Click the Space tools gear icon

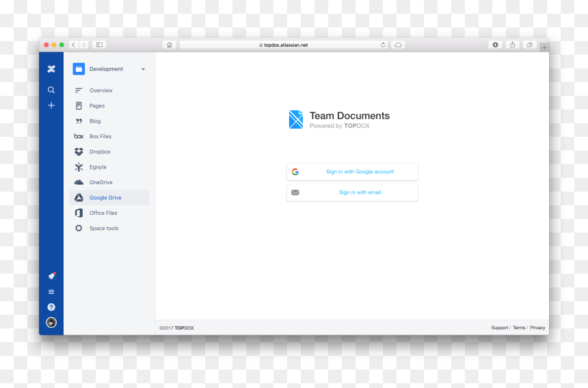click(x=79, y=228)
